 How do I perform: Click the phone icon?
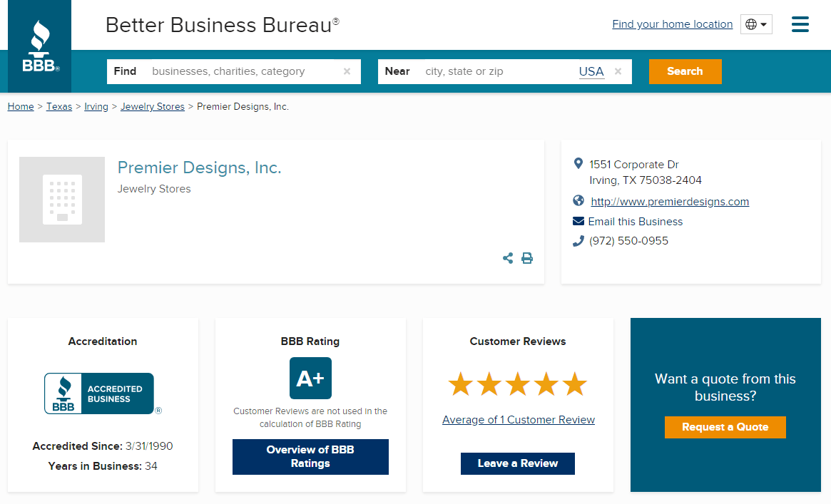[578, 241]
